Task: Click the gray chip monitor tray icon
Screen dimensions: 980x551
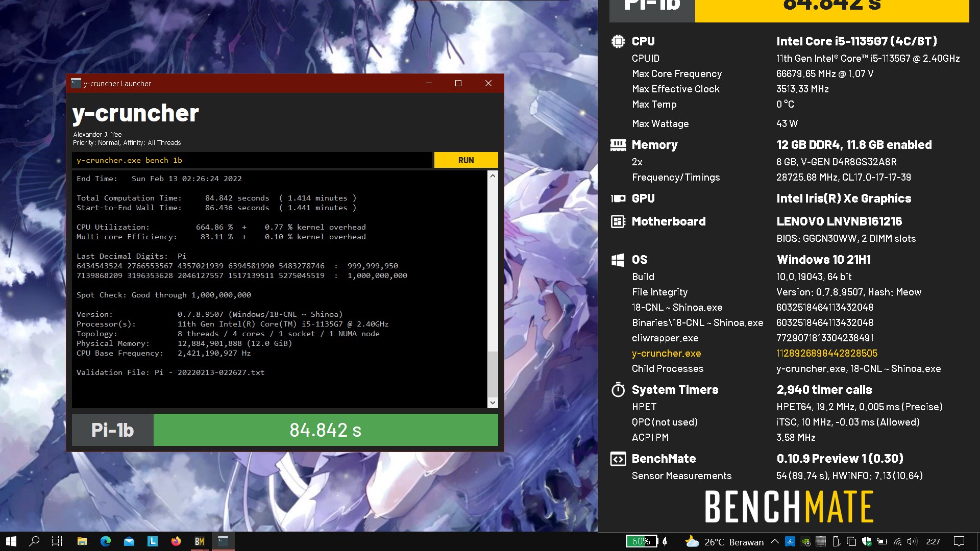Action: pyautogui.click(x=821, y=541)
